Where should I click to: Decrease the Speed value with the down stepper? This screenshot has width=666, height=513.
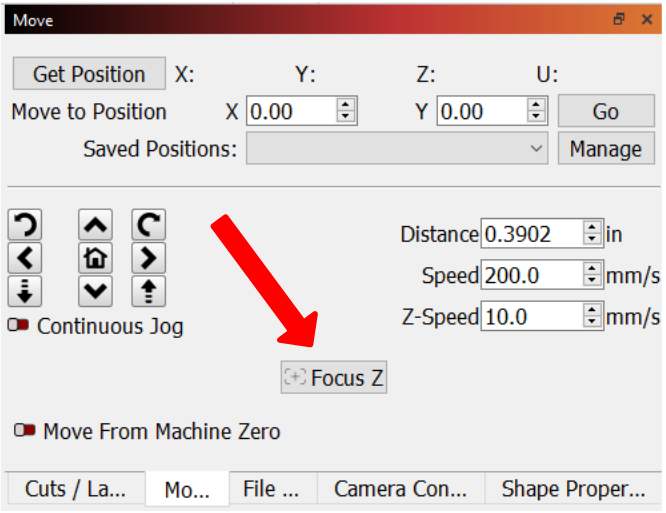pyautogui.click(x=592, y=281)
